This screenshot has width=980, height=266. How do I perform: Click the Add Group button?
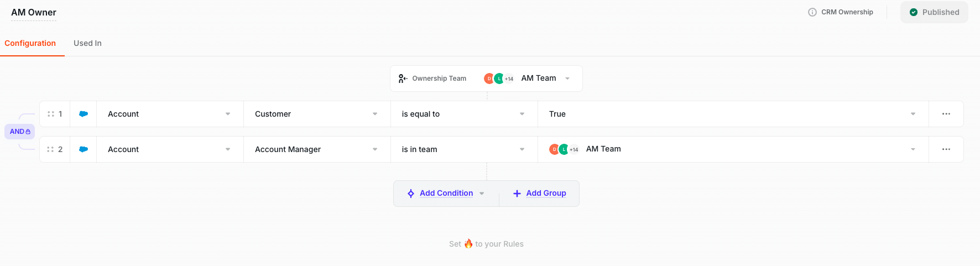pyautogui.click(x=539, y=194)
